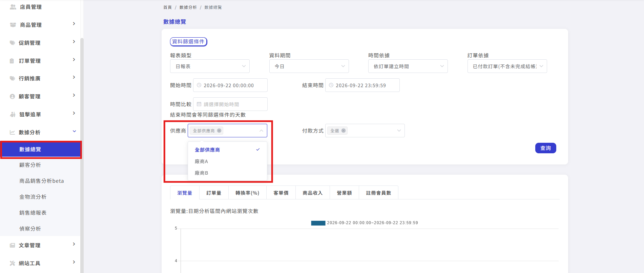The width and height of the screenshot is (644, 273).
Task: Click the 商品管理 box icon
Action: pyautogui.click(x=13, y=25)
